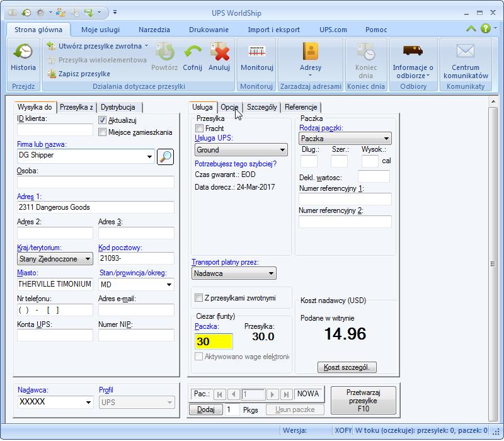This screenshot has height=441, width=504.
Task: Click the Aktywowano wage elektroniczna checkbox
Action: pyautogui.click(x=198, y=357)
